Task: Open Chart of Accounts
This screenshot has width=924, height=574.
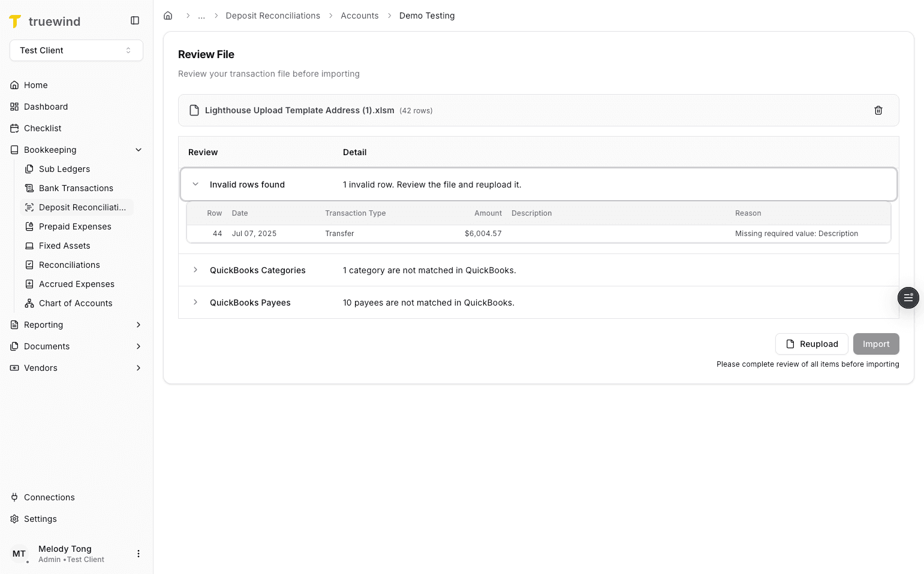Action: 76,303
